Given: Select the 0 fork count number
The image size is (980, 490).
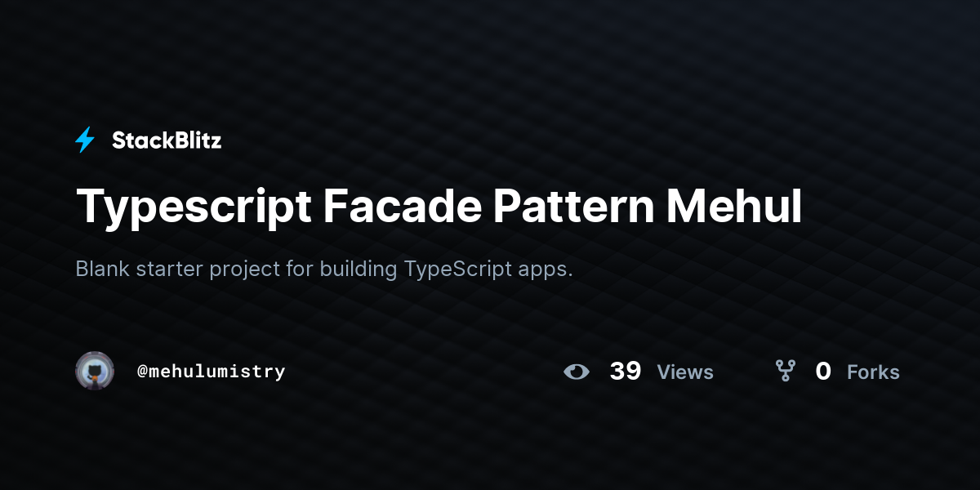Looking at the screenshot, I should click(823, 372).
